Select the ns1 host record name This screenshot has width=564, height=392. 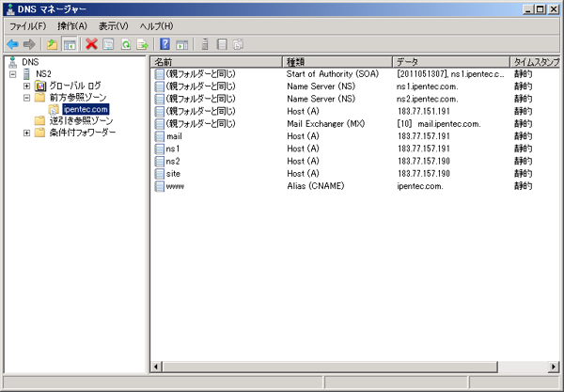[x=173, y=149]
